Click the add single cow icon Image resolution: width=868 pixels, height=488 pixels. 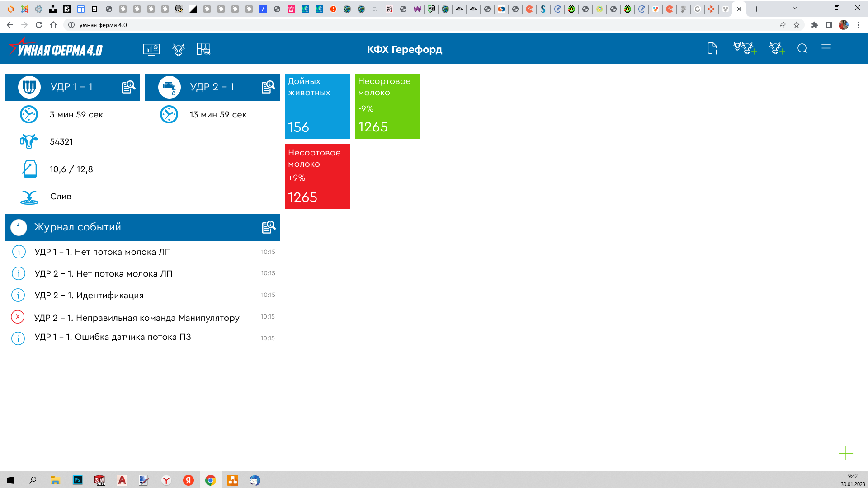click(x=777, y=48)
